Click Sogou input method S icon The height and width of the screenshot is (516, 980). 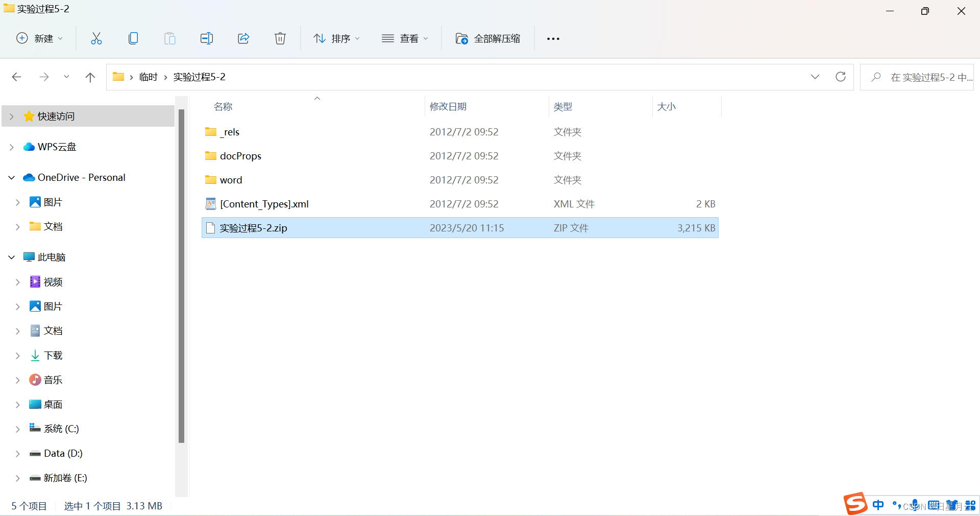click(x=855, y=504)
